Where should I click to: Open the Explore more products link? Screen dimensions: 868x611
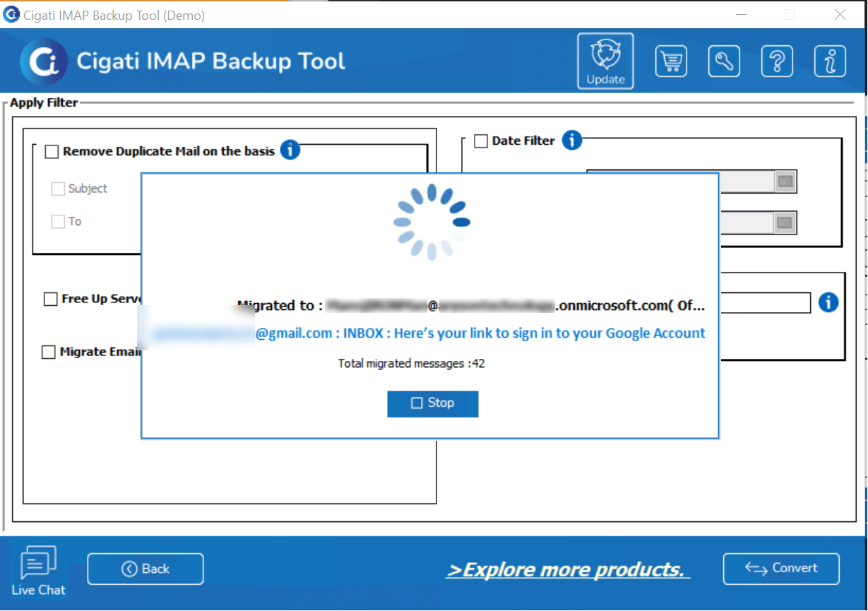(x=568, y=569)
